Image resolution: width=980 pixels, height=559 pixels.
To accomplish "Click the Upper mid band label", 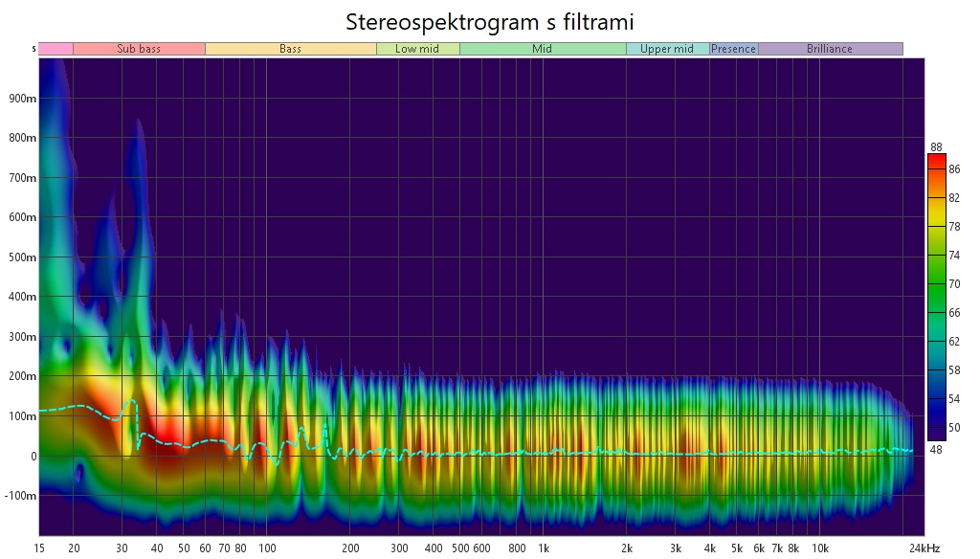I will pyautogui.click(x=667, y=49).
